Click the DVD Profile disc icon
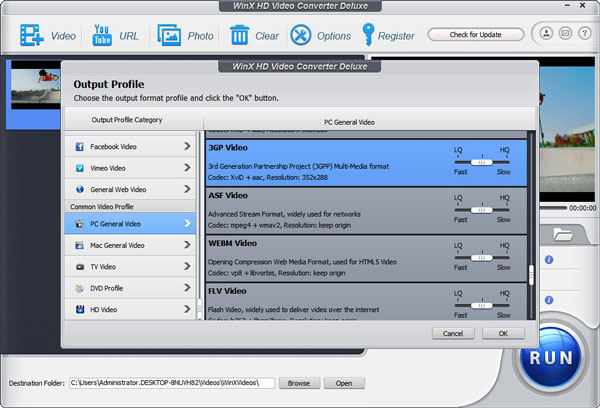This screenshot has height=408, width=600. point(80,288)
